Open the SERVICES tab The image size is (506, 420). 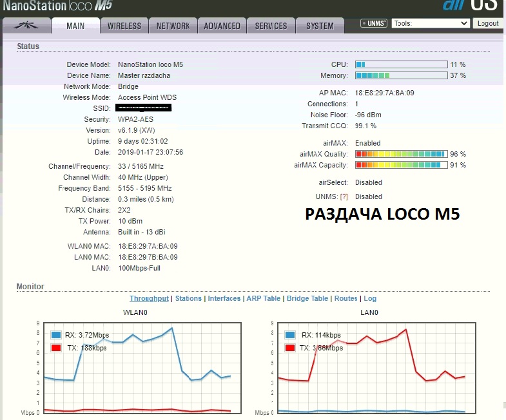point(271,26)
